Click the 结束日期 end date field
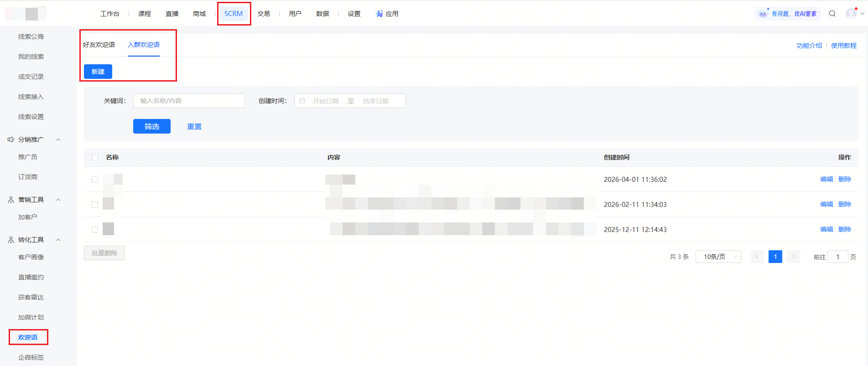The width and height of the screenshot is (868, 366). click(376, 101)
